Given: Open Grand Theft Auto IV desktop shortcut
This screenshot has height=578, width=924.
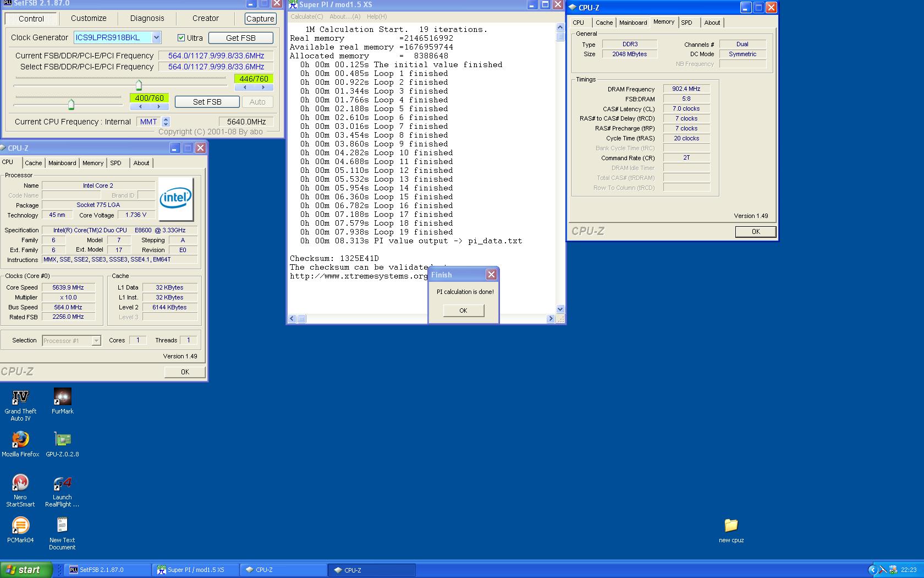Looking at the screenshot, I should point(20,405).
